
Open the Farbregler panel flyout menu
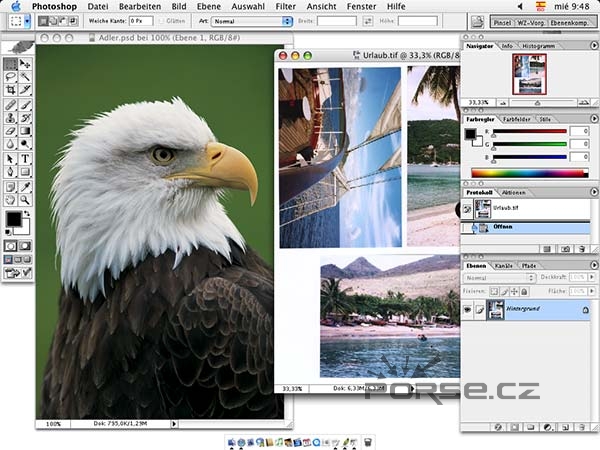594,119
